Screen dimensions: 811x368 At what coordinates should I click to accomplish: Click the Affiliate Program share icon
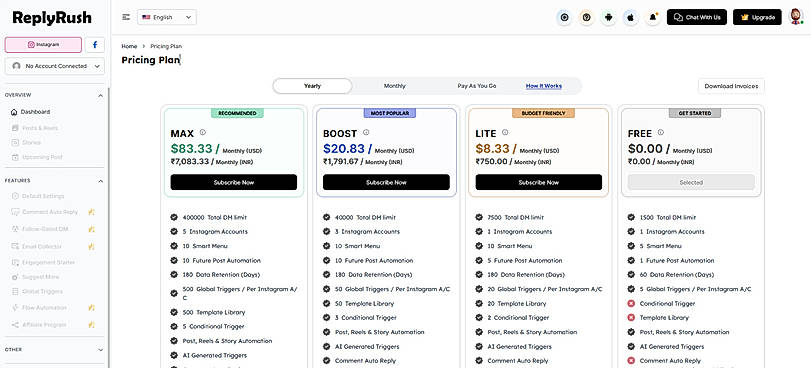tap(14, 325)
